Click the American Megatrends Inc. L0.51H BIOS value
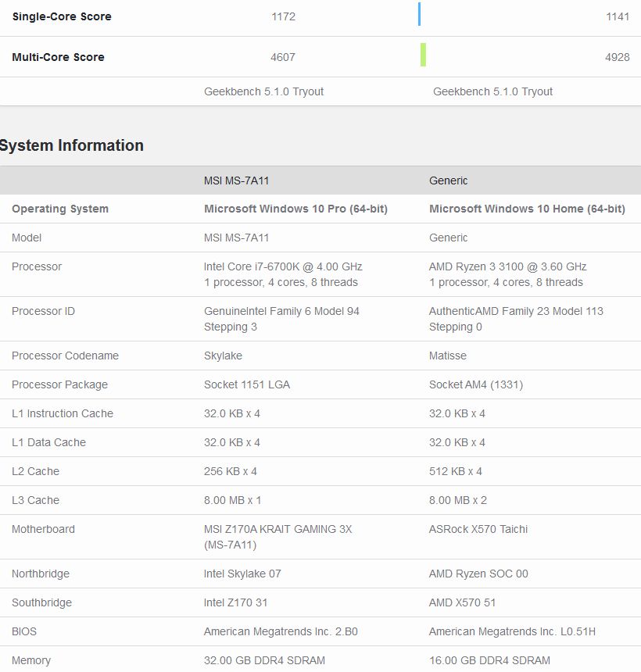This screenshot has height=672, width=641. [x=512, y=631]
